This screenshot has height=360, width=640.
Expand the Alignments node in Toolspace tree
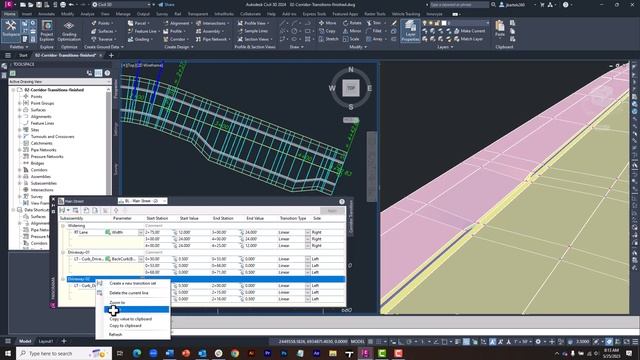(19, 116)
